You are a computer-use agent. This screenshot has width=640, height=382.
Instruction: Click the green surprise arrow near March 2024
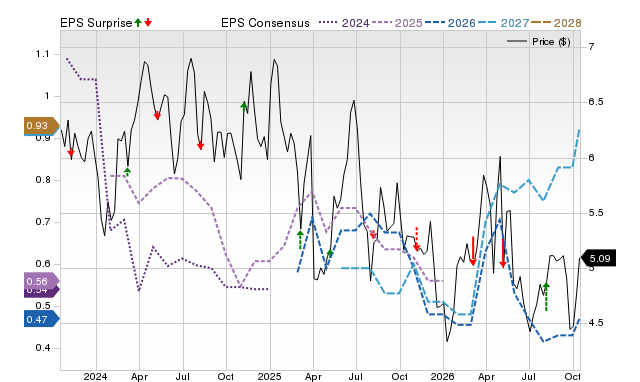click(x=127, y=171)
